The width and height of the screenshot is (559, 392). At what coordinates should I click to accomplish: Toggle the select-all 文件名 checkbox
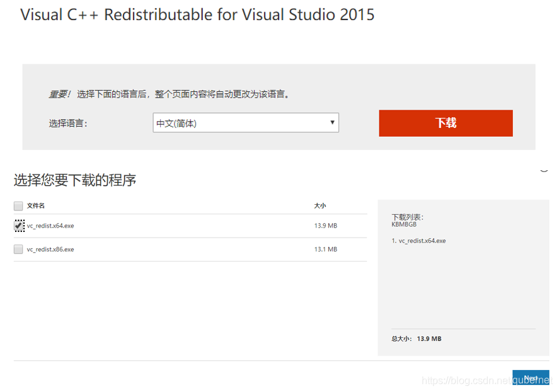coord(18,205)
